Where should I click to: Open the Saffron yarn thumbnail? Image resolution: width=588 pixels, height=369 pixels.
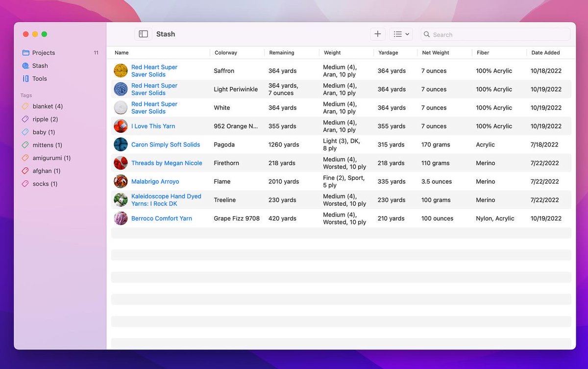click(121, 71)
